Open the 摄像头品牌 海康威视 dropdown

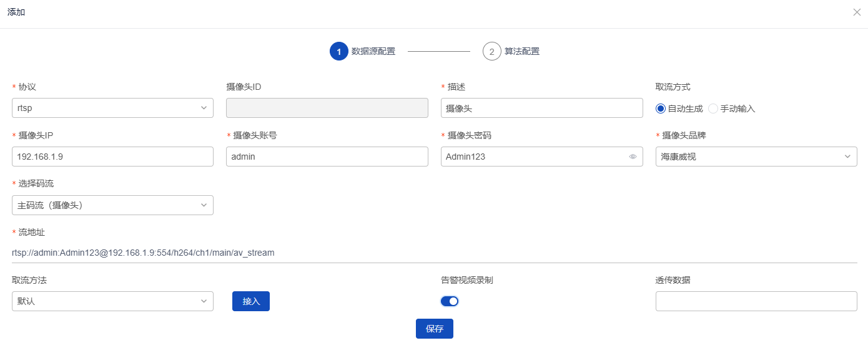756,157
